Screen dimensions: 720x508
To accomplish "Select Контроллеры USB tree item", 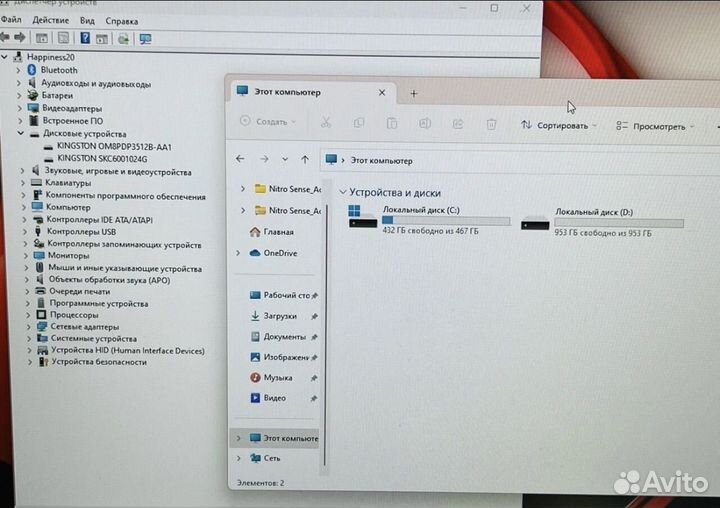I will click(81, 231).
